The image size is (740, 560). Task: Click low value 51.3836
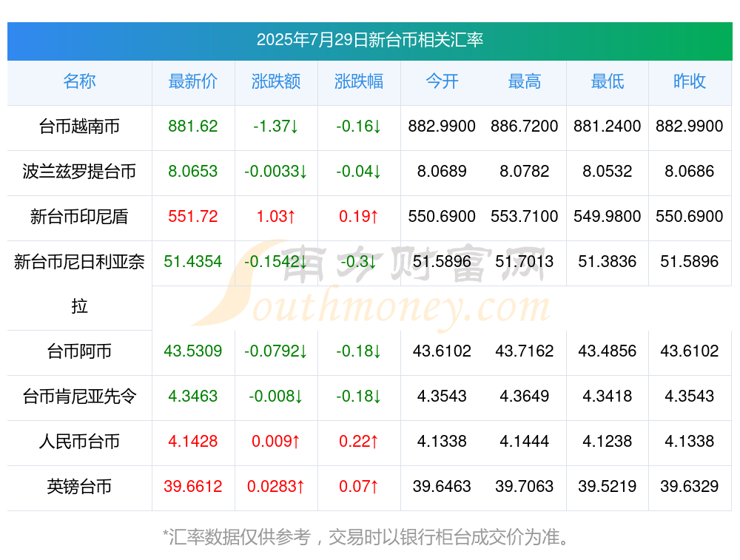point(608,261)
